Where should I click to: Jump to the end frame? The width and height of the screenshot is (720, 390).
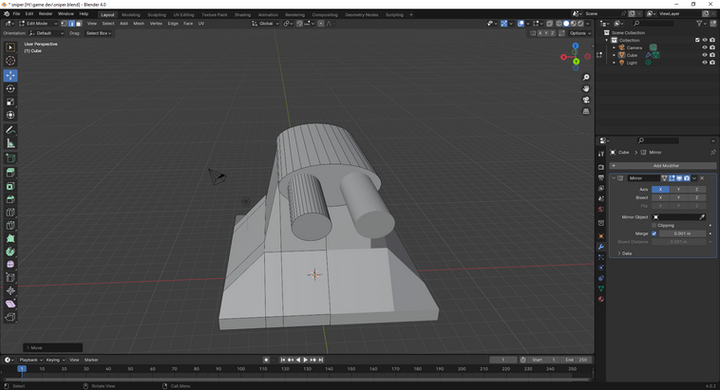click(x=321, y=360)
